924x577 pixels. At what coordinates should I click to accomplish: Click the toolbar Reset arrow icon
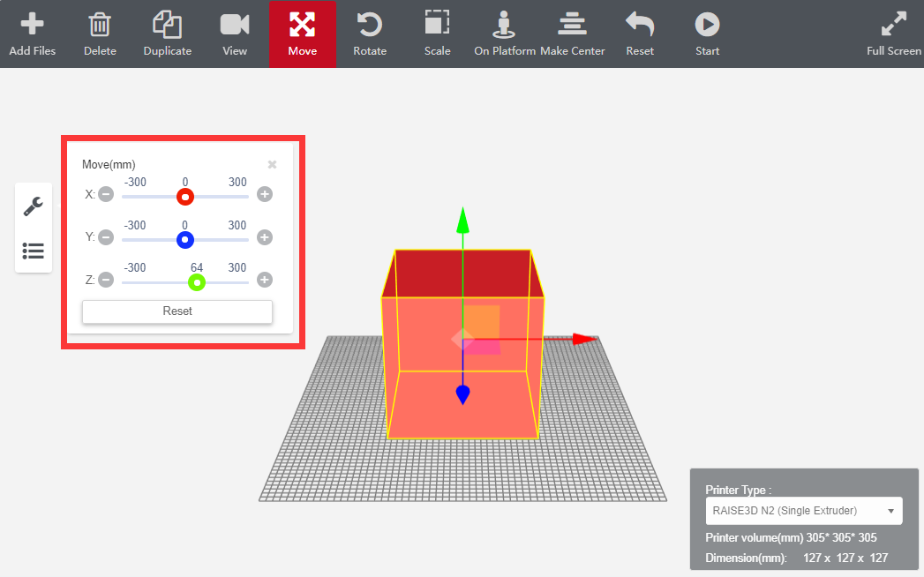640,24
